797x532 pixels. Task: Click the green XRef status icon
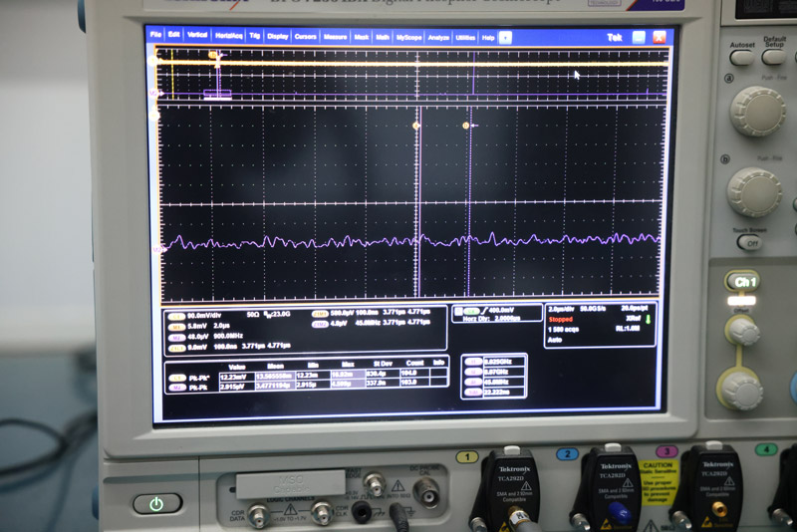pos(649,319)
